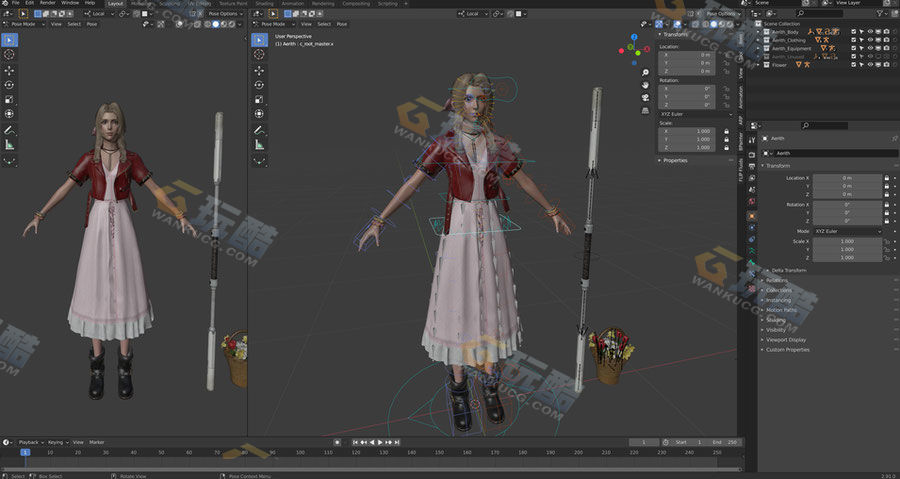Toggle the camera view icon
Image resolution: width=900 pixels, height=479 pixels.
click(x=645, y=98)
